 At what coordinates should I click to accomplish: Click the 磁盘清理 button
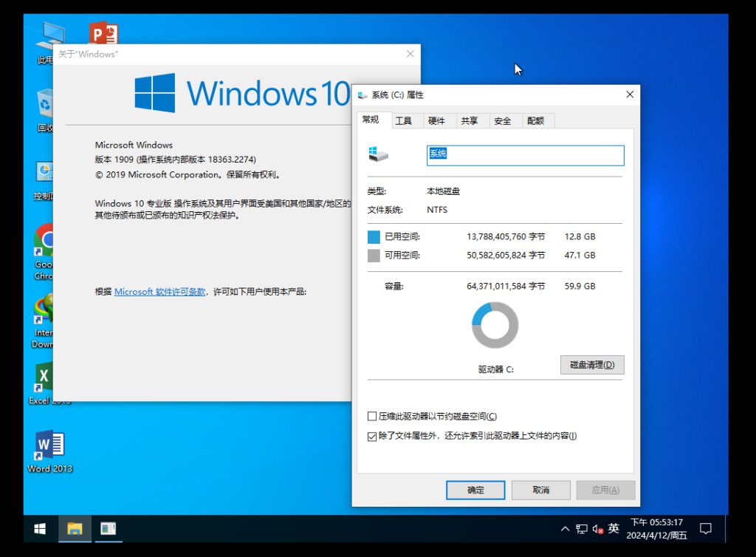click(592, 365)
